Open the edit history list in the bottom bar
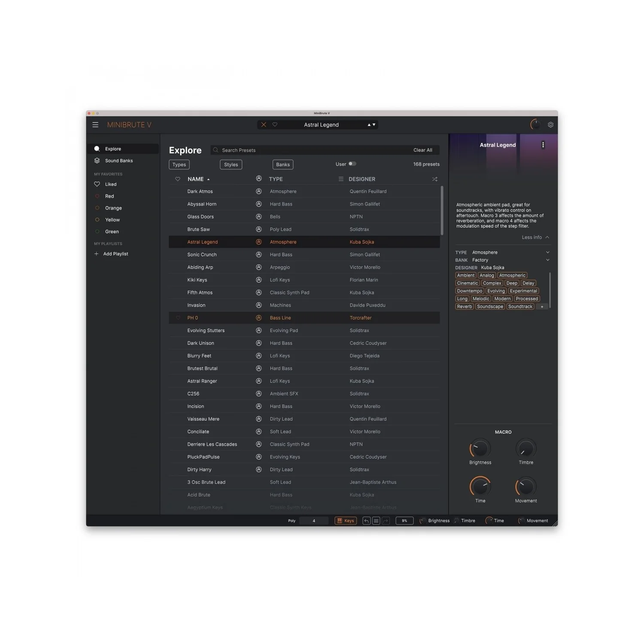This screenshot has width=644, height=644. point(376,521)
